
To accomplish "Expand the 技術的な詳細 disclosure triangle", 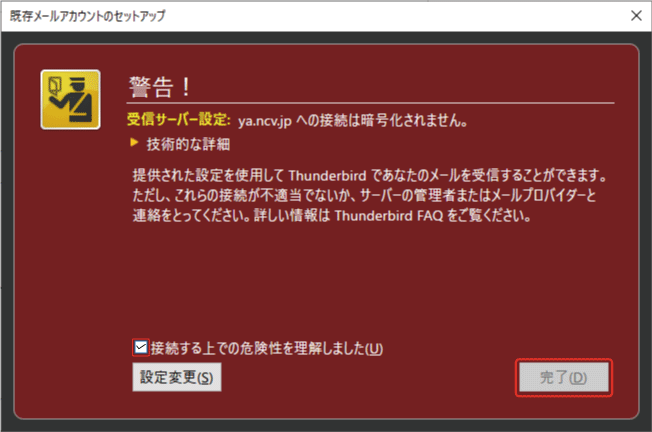I will pyautogui.click(x=134, y=143).
